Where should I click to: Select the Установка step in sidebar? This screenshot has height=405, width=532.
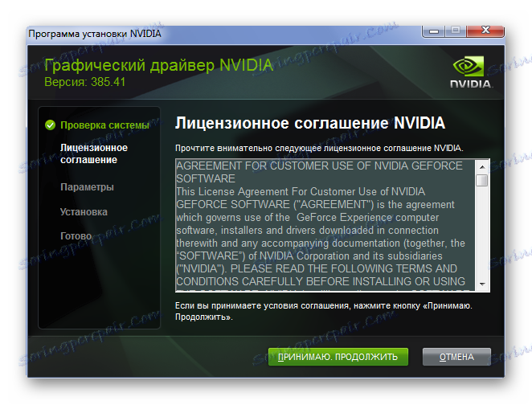(x=84, y=211)
